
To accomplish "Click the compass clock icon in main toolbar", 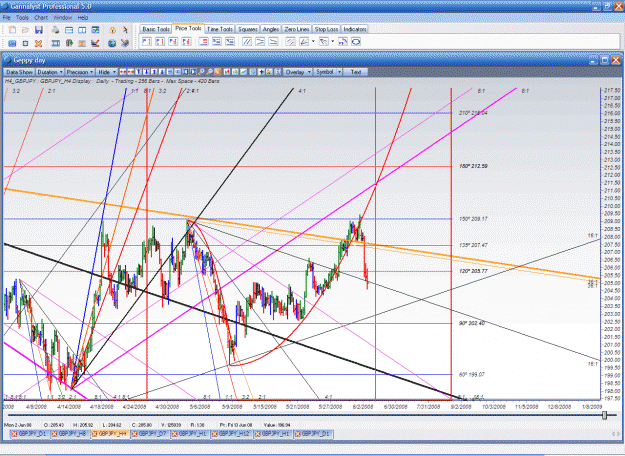I will click(x=112, y=30).
